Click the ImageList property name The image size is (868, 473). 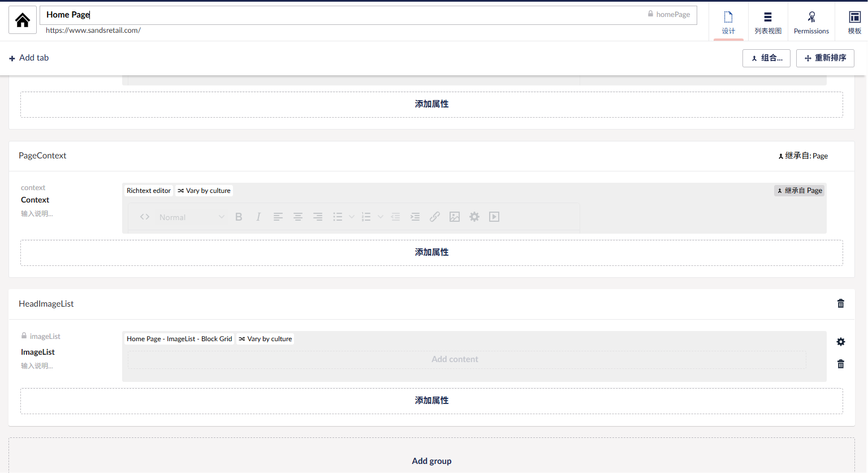(38, 352)
